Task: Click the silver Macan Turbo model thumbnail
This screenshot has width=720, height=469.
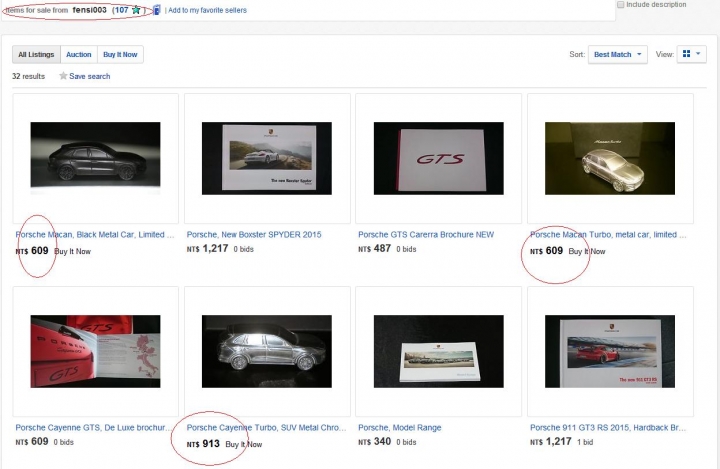Action: click(x=610, y=158)
